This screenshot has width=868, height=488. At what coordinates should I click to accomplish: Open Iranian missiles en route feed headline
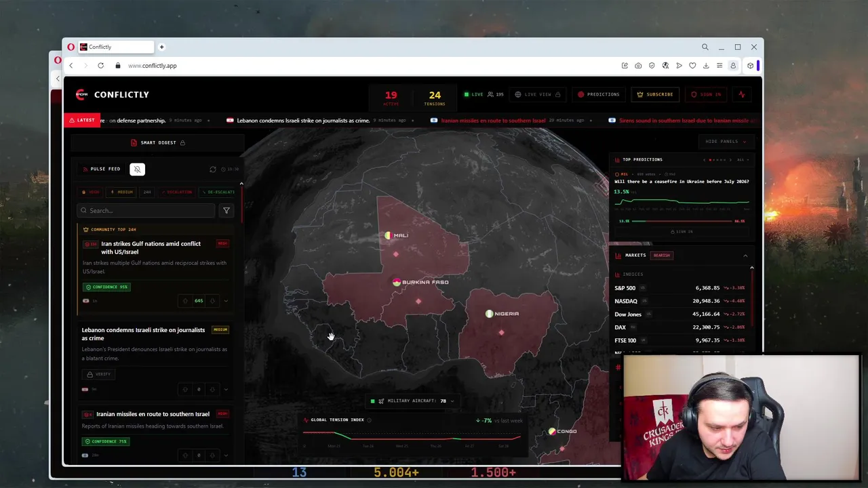pos(153,414)
